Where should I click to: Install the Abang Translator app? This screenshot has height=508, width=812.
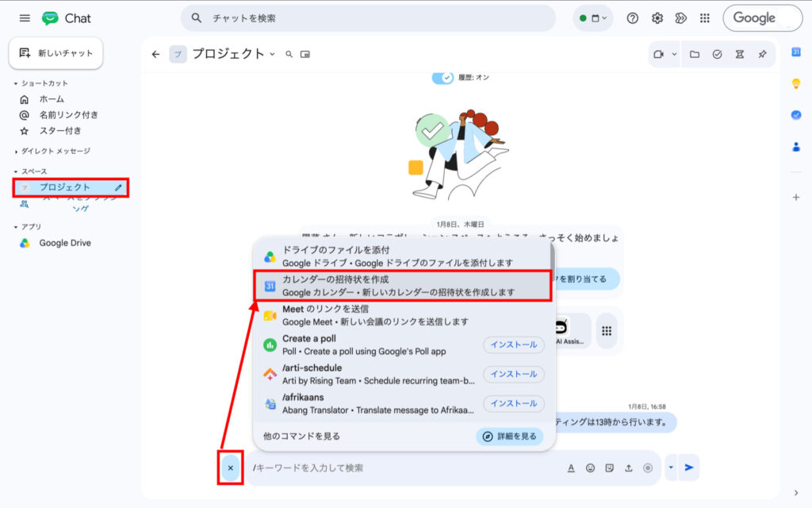[514, 404]
